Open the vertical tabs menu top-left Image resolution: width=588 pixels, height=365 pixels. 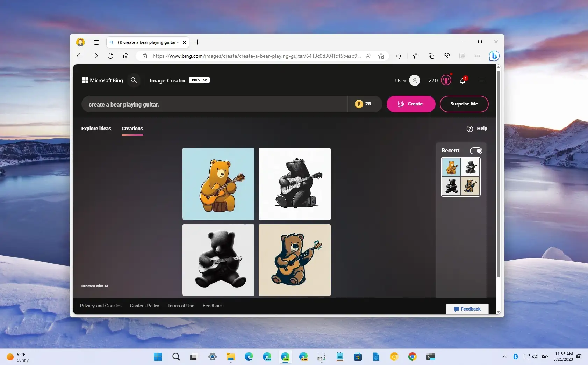96,42
